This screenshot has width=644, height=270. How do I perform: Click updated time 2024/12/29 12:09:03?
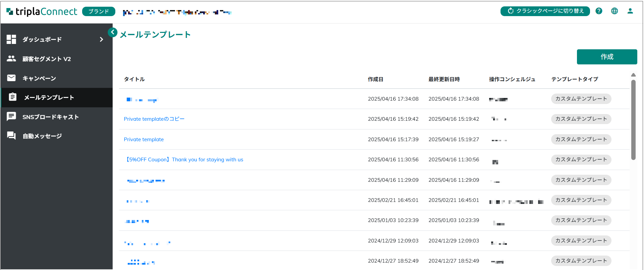pos(454,241)
